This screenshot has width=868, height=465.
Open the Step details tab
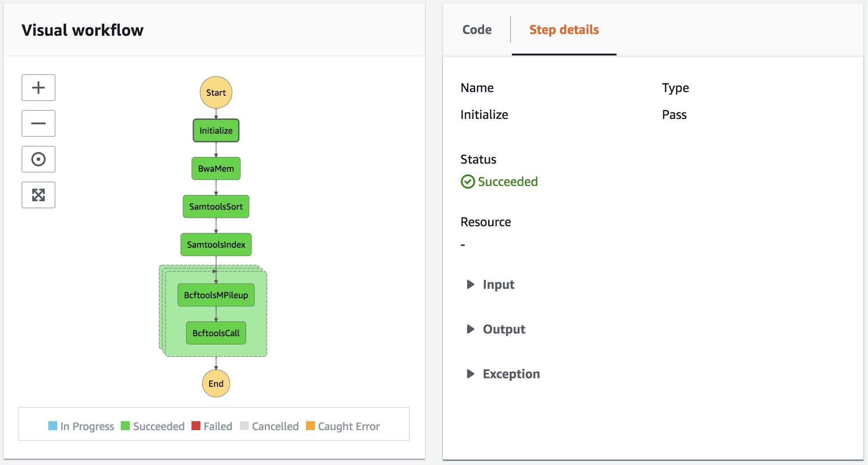pos(564,30)
